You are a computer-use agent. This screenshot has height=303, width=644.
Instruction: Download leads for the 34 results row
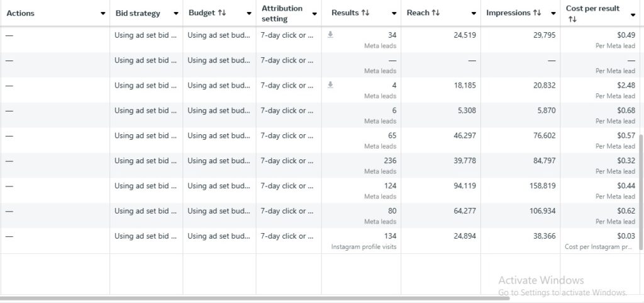[330, 35]
